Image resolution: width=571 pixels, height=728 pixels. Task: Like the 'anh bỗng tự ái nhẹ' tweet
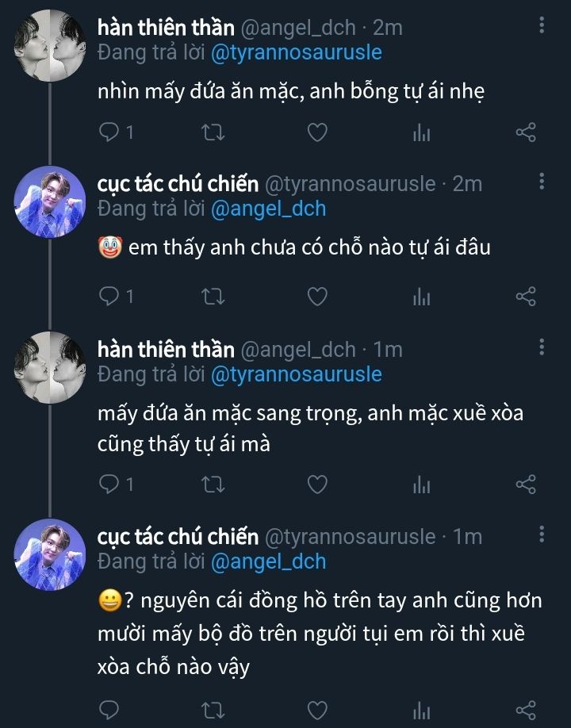(317, 133)
